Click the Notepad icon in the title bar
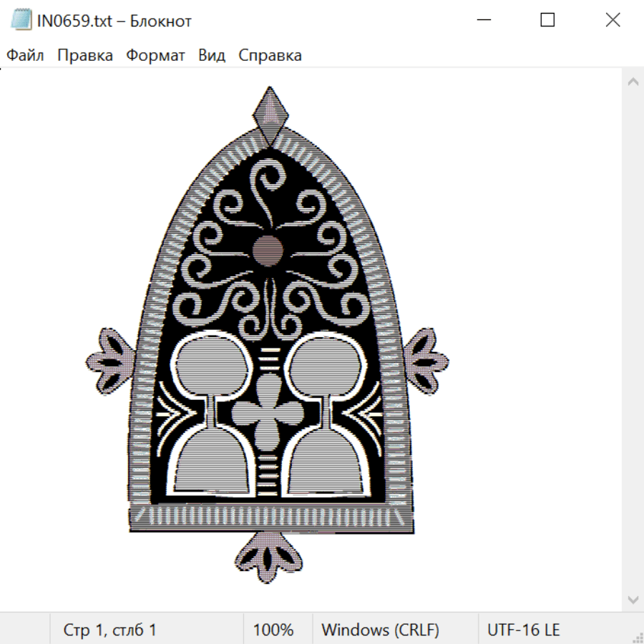 pos(21,21)
